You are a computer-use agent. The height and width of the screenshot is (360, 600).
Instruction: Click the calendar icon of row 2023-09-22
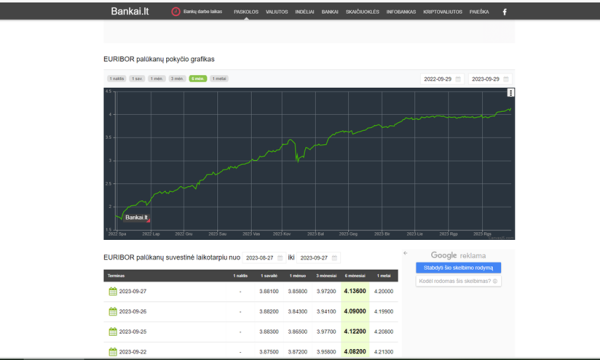point(112,352)
